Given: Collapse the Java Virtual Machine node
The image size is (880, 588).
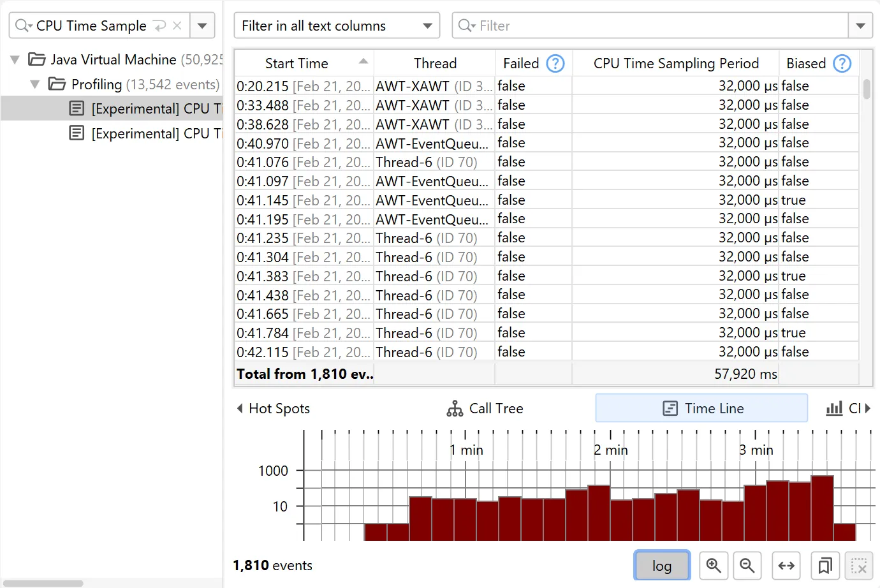Looking at the screenshot, I should [x=14, y=59].
